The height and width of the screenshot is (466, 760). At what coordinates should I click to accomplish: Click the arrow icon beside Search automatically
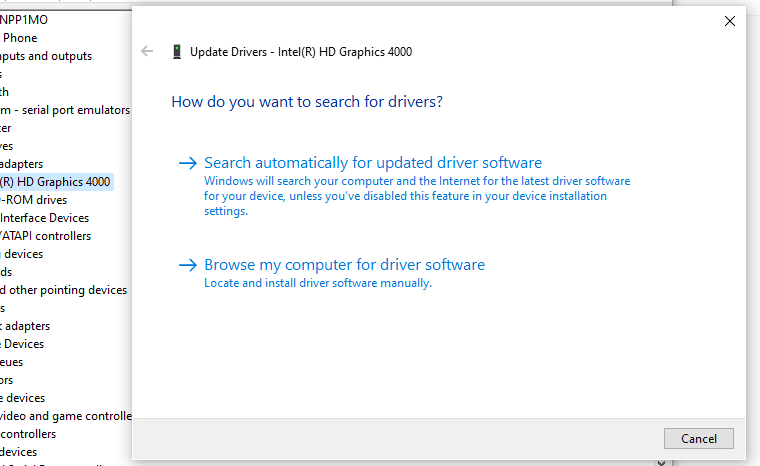[x=188, y=163]
